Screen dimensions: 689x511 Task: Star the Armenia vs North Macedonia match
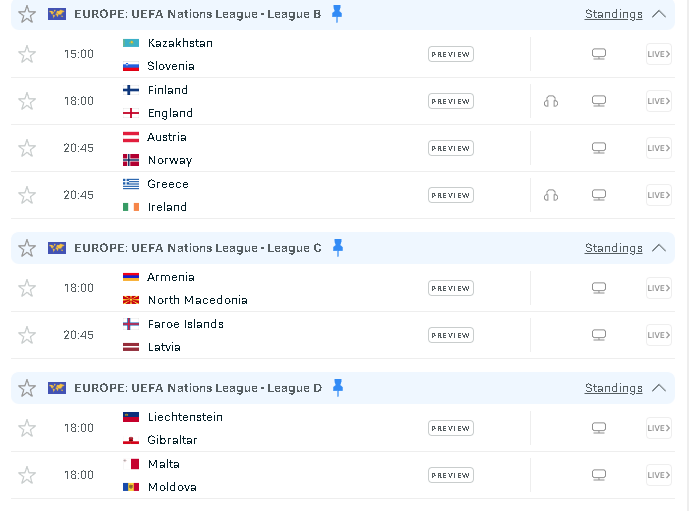pyautogui.click(x=27, y=288)
